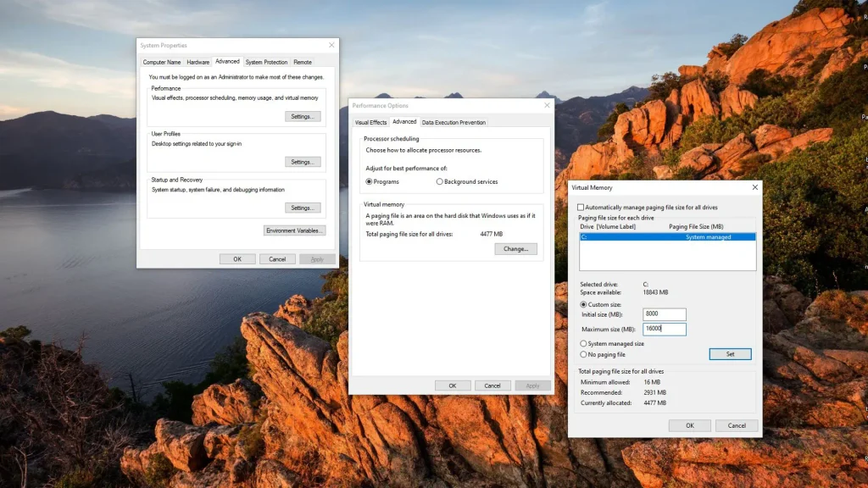This screenshot has width=868, height=488.
Task: Open the Visual Effects tab
Action: 371,122
